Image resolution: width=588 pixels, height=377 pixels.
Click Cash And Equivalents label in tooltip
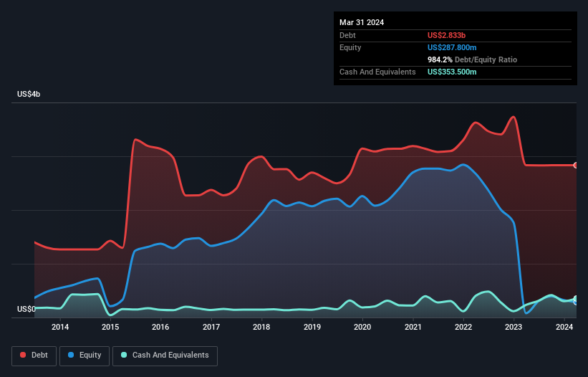click(x=377, y=72)
